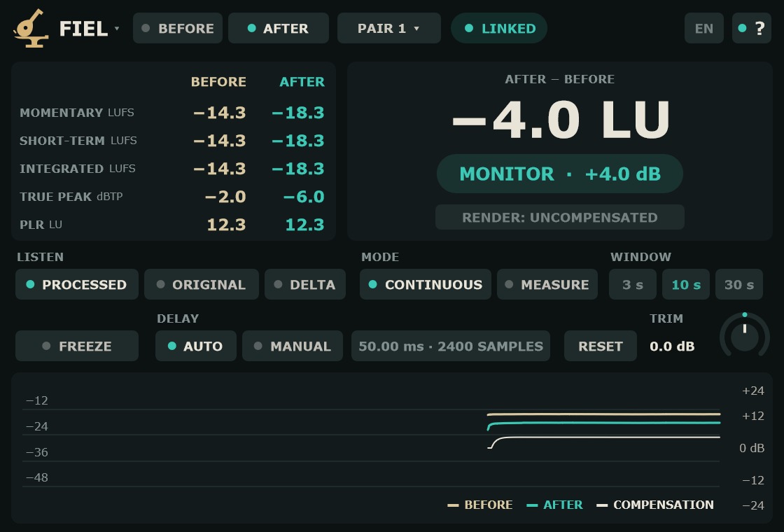Click COMPENSATION legend entry in graph

click(655, 505)
